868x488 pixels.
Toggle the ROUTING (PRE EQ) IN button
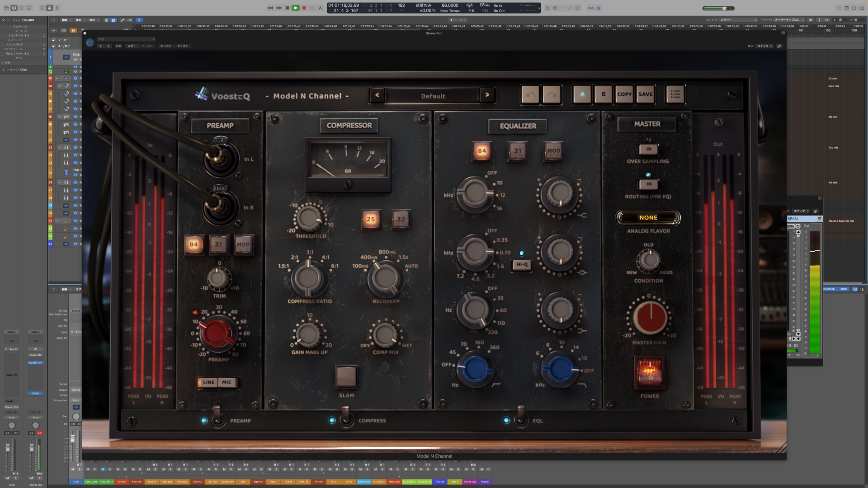click(x=649, y=184)
